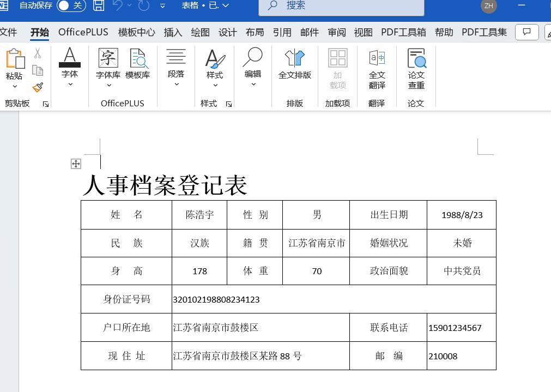Open Customize Quick Access Toolbar dropdown
This screenshot has width=551, height=392.
pyautogui.click(x=162, y=5)
